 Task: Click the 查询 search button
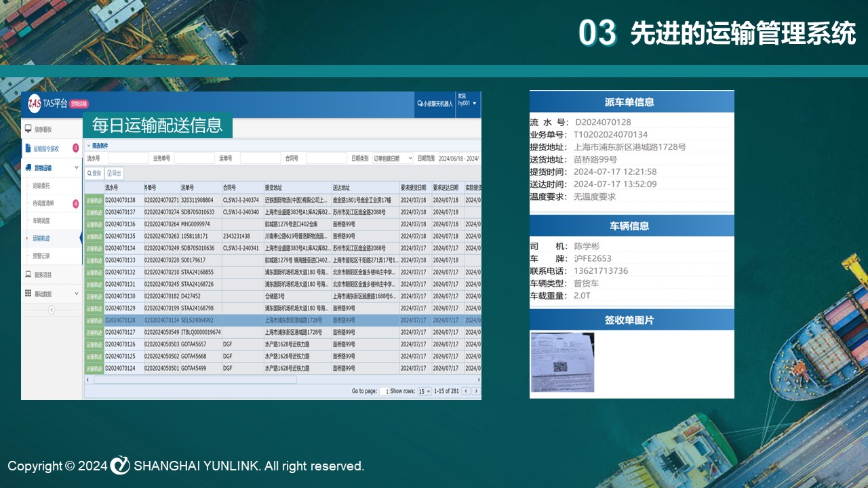tap(94, 174)
